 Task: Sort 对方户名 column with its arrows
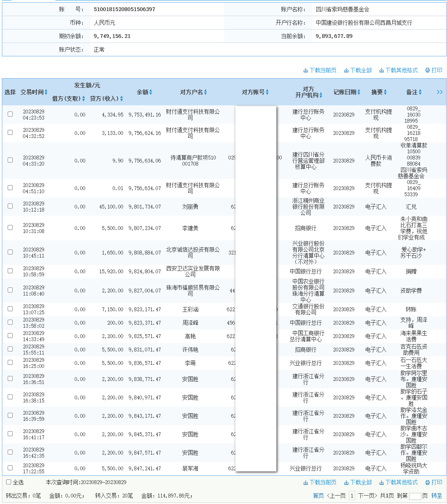coord(205,92)
